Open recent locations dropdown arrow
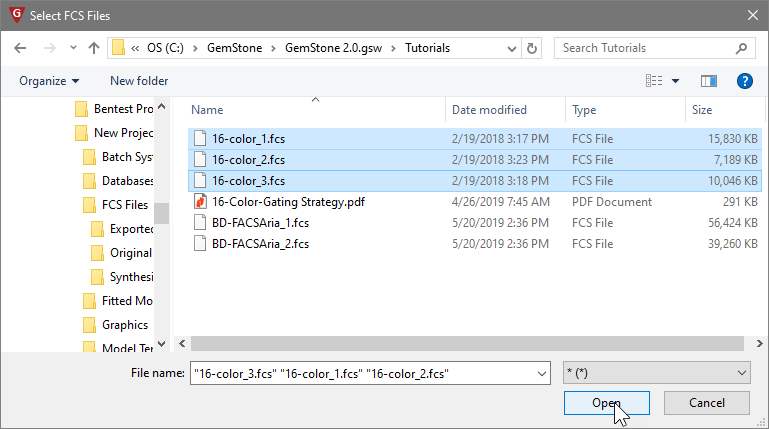The height and width of the screenshot is (429, 769). [x=73, y=48]
